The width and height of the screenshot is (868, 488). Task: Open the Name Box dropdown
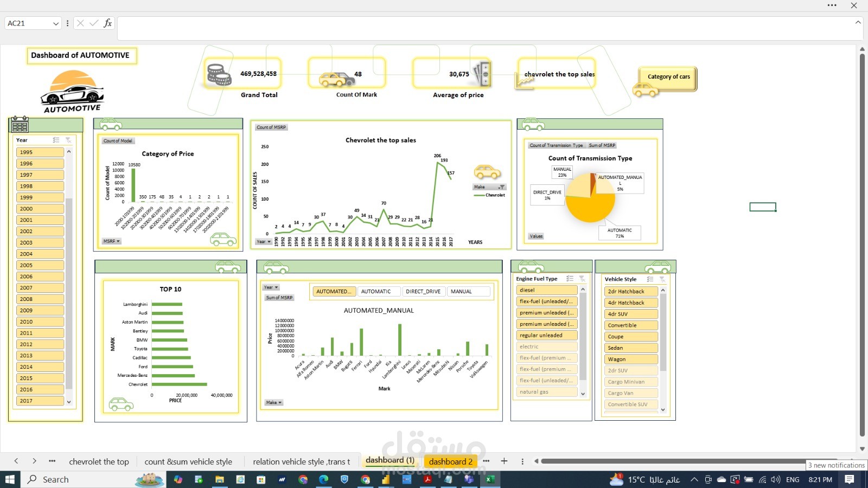click(55, 23)
